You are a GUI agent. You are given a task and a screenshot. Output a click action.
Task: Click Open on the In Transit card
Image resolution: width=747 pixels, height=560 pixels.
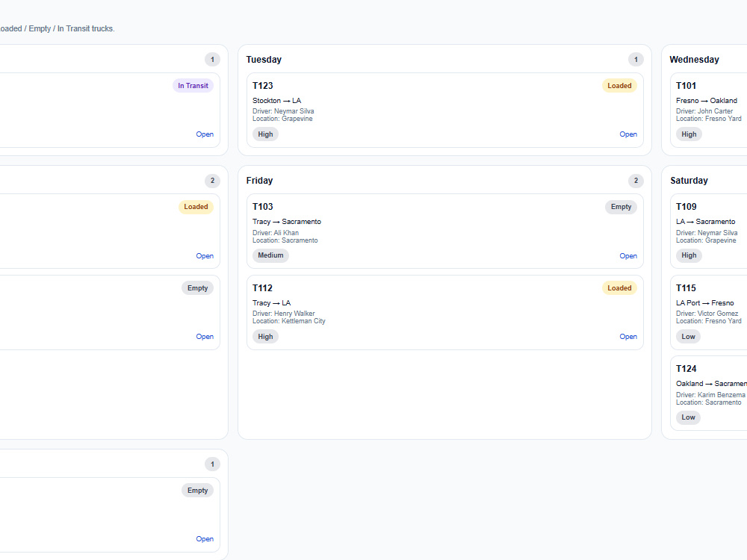(205, 134)
